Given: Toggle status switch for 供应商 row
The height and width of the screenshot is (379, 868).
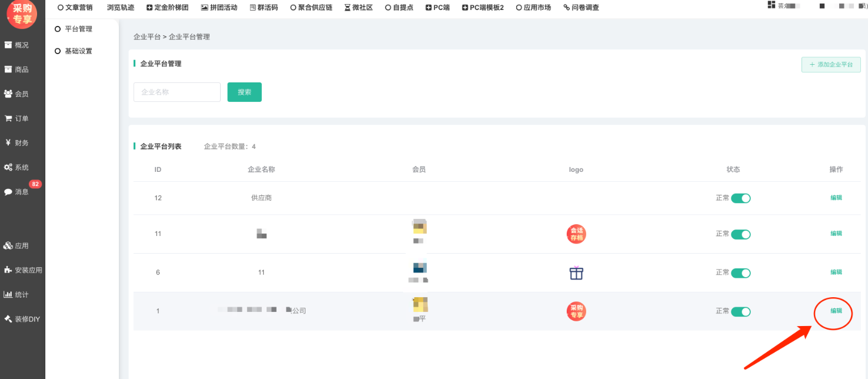Looking at the screenshot, I should (740, 198).
